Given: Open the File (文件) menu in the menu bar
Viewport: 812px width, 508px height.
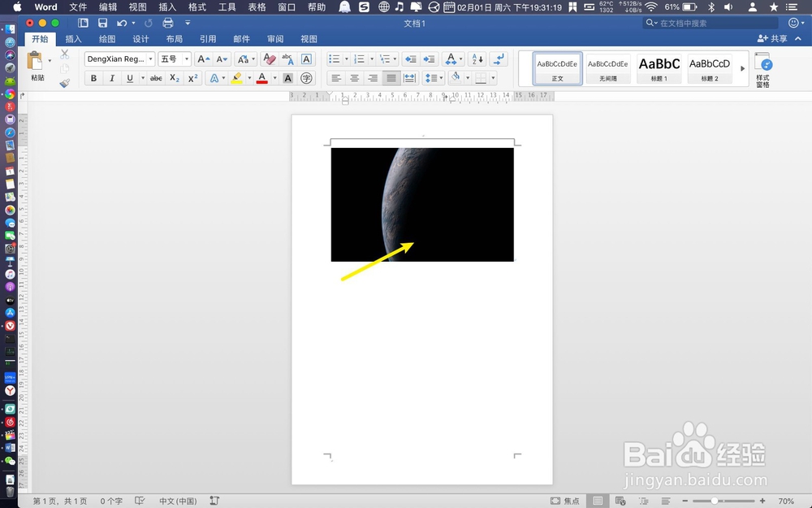Looking at the screenshot, I should 78,7.
